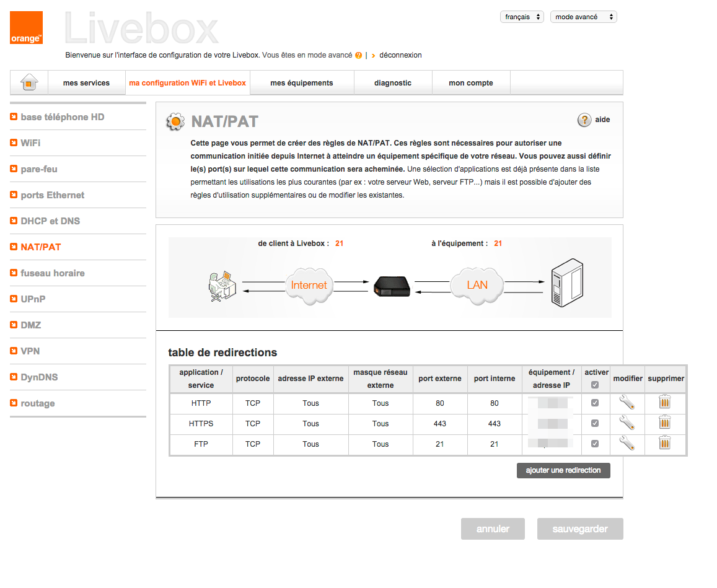Click wrench icon to modify FTP rule
Image resolution: width=717 pixels, height=588 pixels.
coord(627,444)
